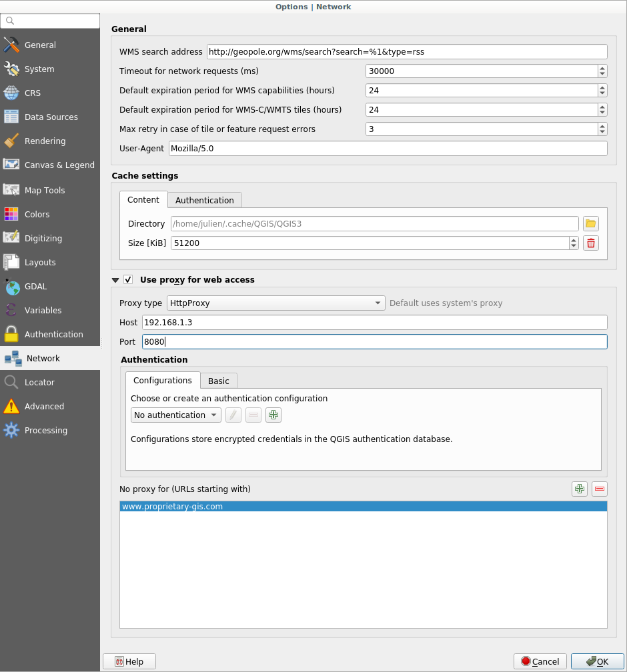This screenshot has height=672, width=627.
Task: Add a new authentication configuration with plus icon
Action: pyautogui.click(x=273, y=415)
